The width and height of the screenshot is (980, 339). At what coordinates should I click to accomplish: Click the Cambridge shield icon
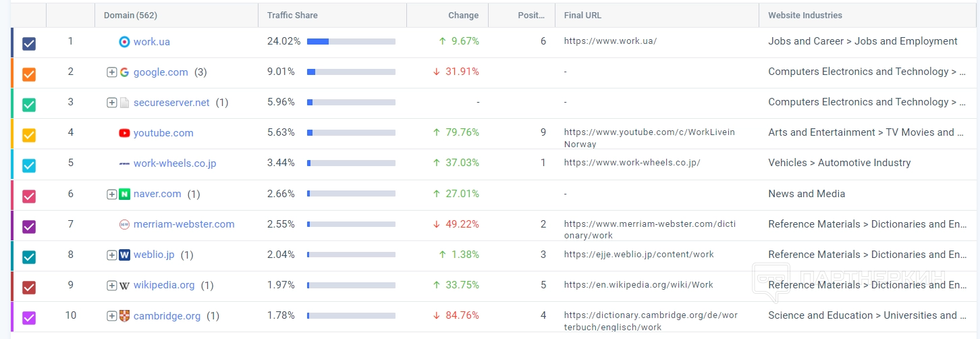pos(124,316)
